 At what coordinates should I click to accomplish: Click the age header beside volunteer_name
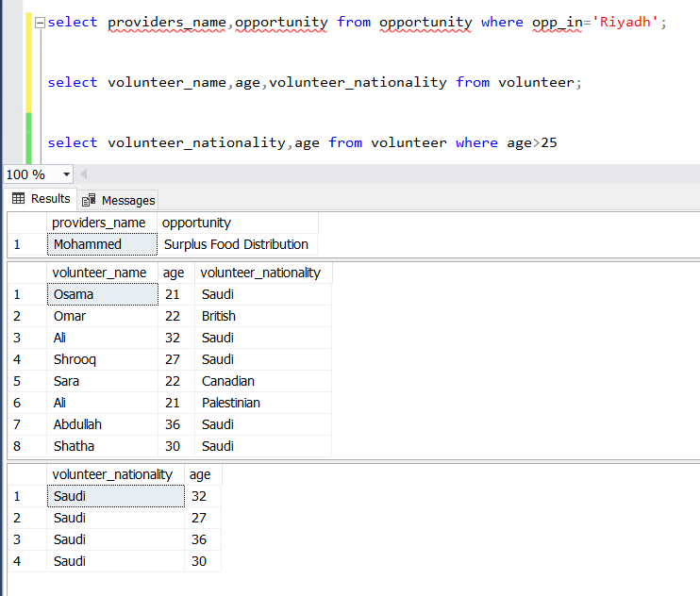click(x=176, y=273)
